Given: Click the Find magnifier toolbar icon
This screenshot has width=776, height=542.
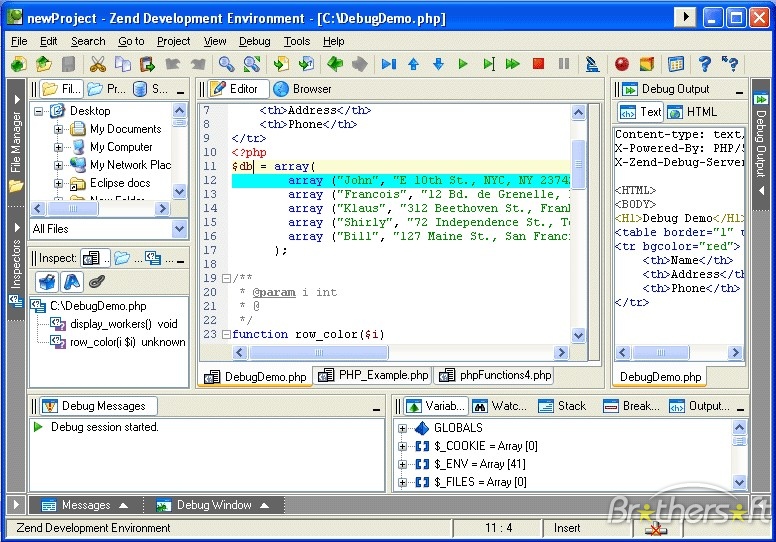Looking at the screenshot, I should [227, 64].
